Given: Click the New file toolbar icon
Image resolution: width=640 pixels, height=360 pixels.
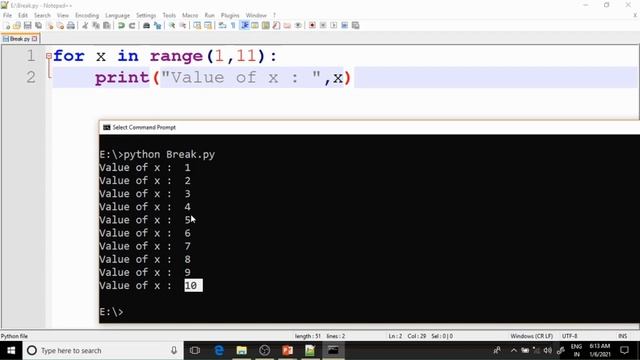Looking at the screenshot, I should 7,26.
